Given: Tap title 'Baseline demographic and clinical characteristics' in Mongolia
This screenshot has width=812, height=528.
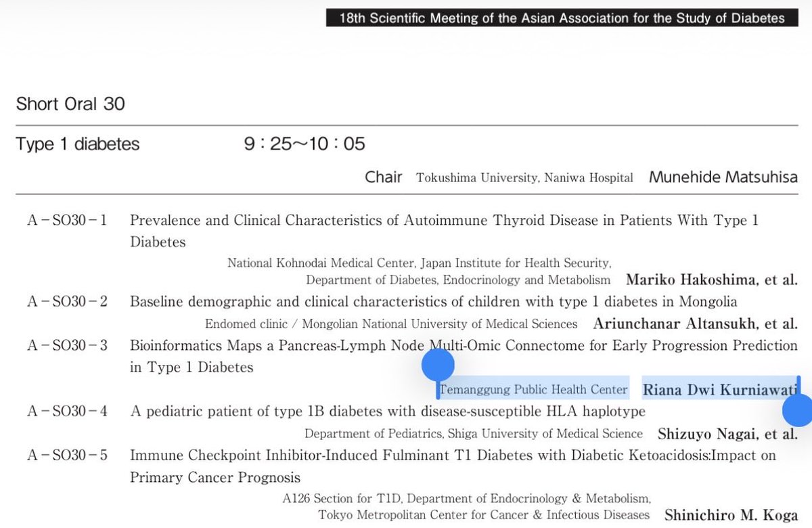Looking at the screenshot, I should [434, 301].
